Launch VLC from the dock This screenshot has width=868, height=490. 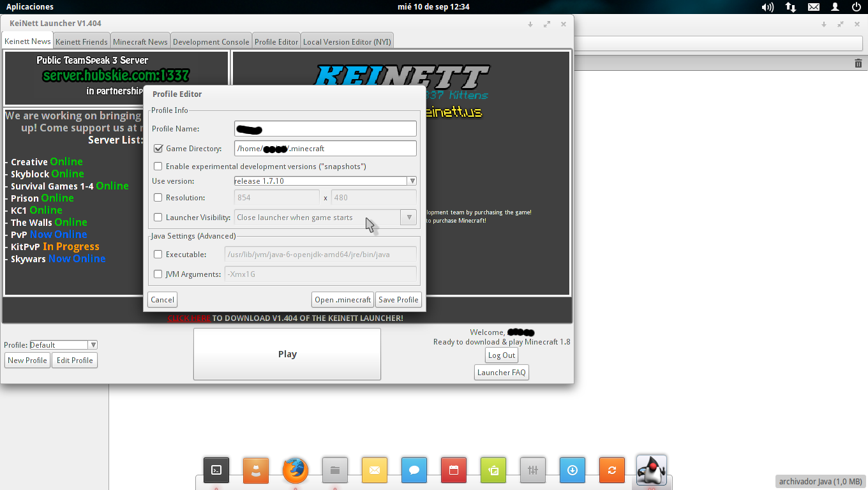(256, 470)
